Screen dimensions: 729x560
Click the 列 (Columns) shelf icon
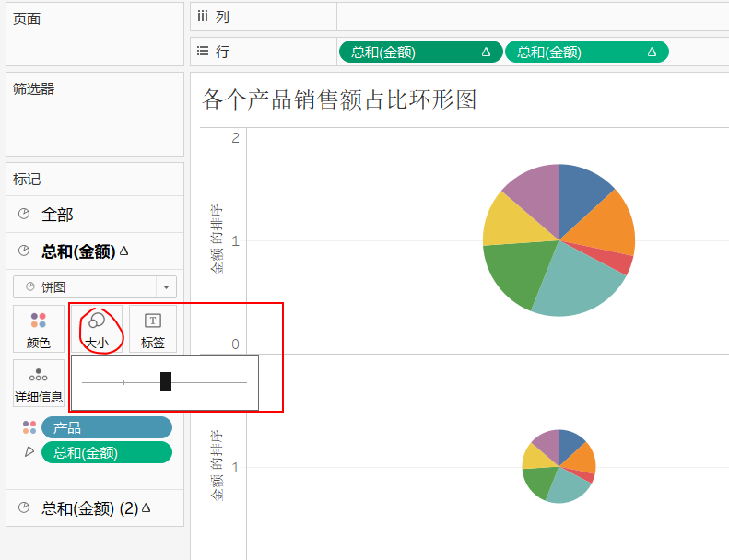pyautogui.click(x=203, y=17)
